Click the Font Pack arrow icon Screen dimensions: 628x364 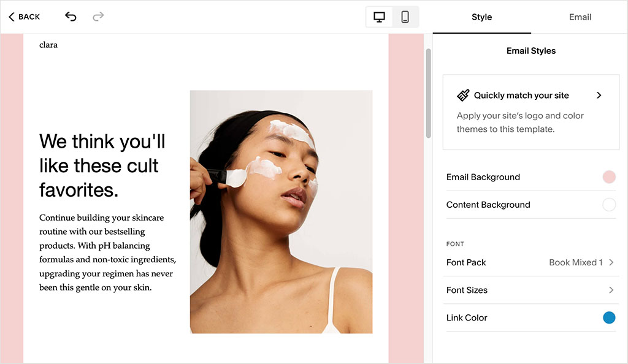click(611, 262)
